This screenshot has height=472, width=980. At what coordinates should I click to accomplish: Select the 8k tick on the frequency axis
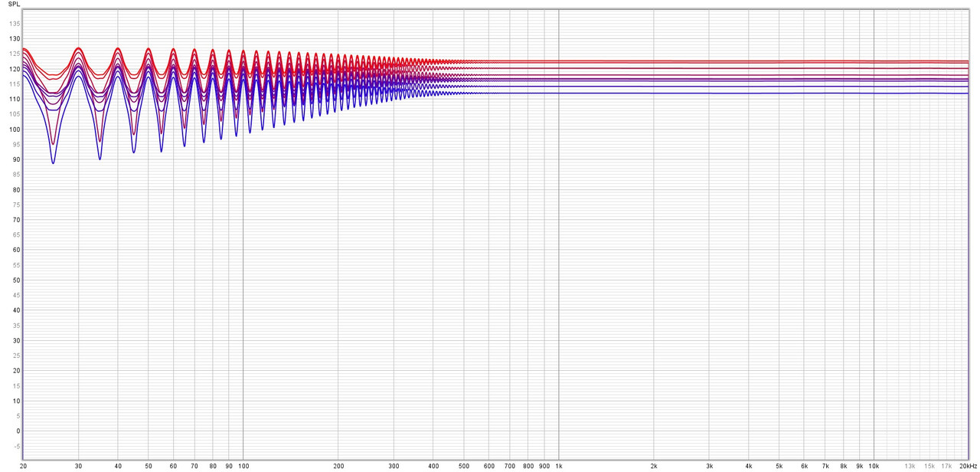[844, 466]
